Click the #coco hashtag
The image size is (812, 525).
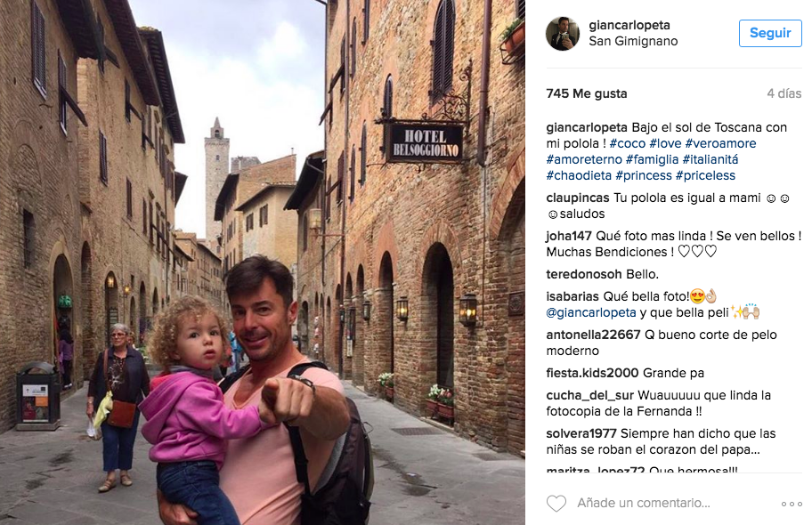[627, 143]
